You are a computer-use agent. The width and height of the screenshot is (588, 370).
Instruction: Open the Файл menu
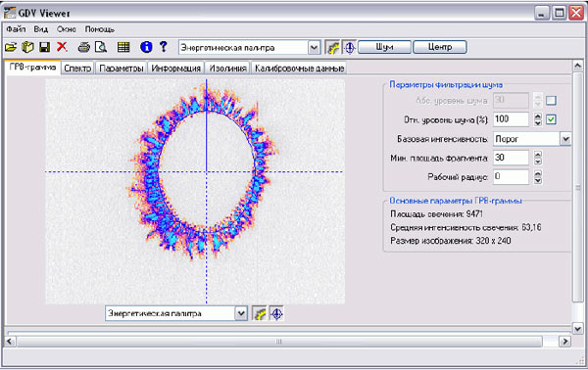(16, 29)
